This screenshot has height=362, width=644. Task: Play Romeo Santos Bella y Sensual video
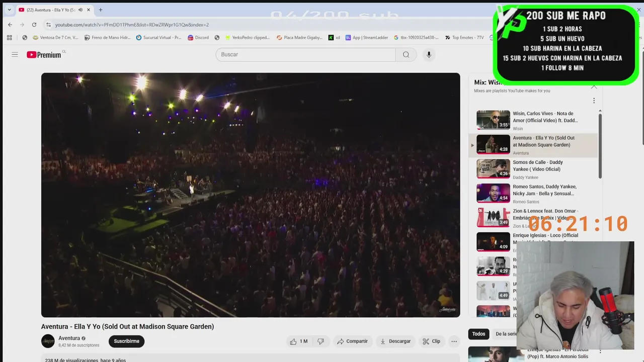pos(533,194)
